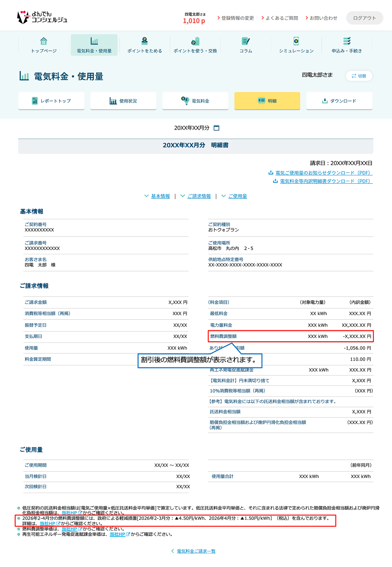Screen dimensions: 392x567
Task: Click the ログアウト button
Action: tap(364, 18)
